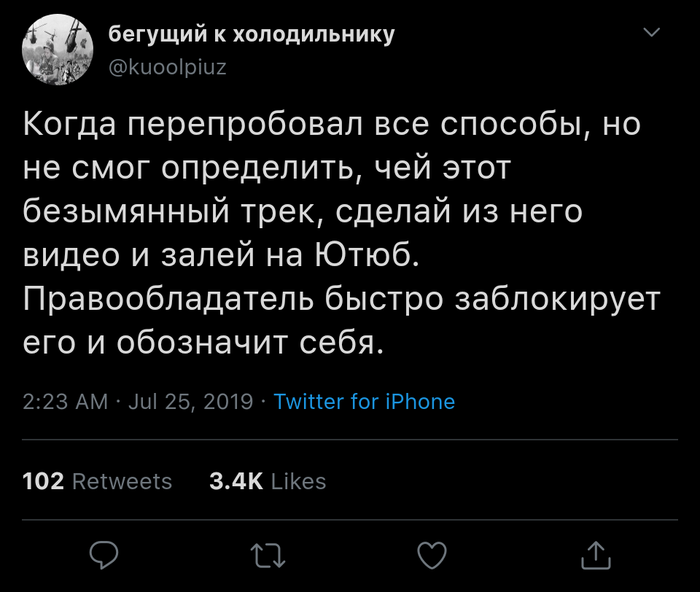Click the display name 'бегущий к холодильнику'
This screenshot has width=700, height=592.
tap(251, 35)
